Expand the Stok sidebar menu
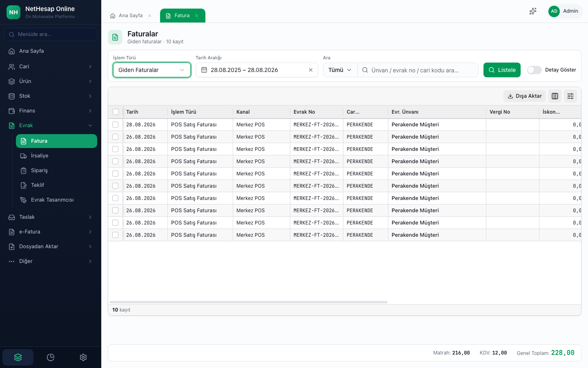The width and height of the screenshot is (588, 368). (x=51, y=96)
